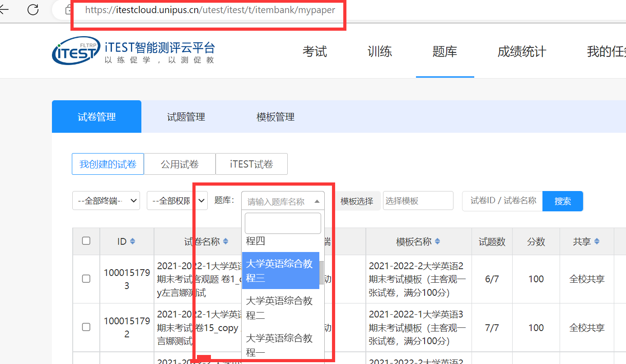626x364 pixels.
Task: Click the 选择模板 input field
Action: pyautogui.click(x=418, y=201)
